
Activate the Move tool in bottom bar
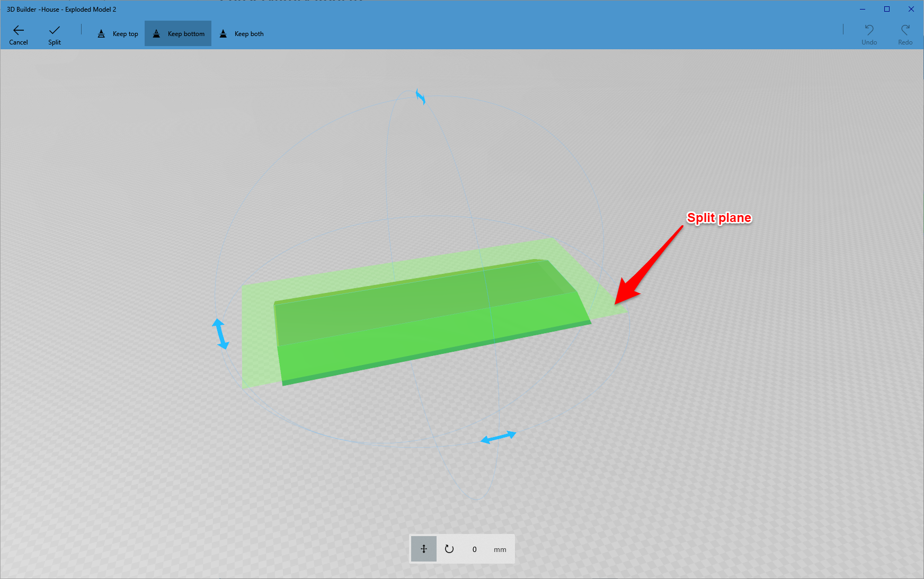(424, 549)
